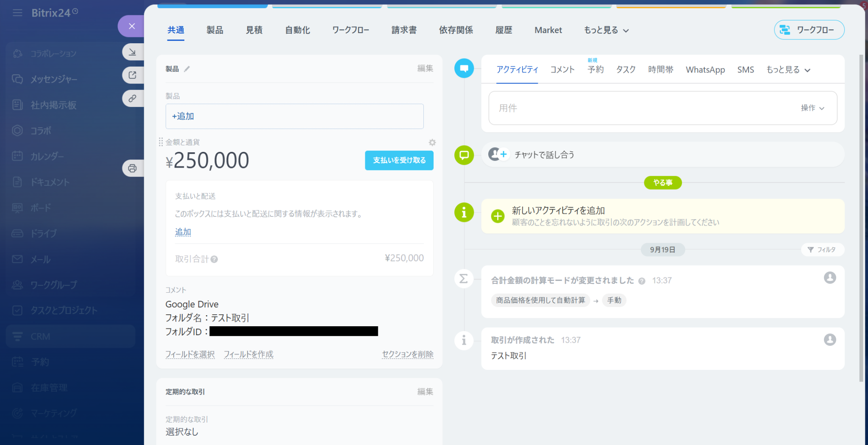The width and height of the screenshot is (868, 445).
Task: Expand もっと見る in the activity tabs
Action: (x=788, y=70)
